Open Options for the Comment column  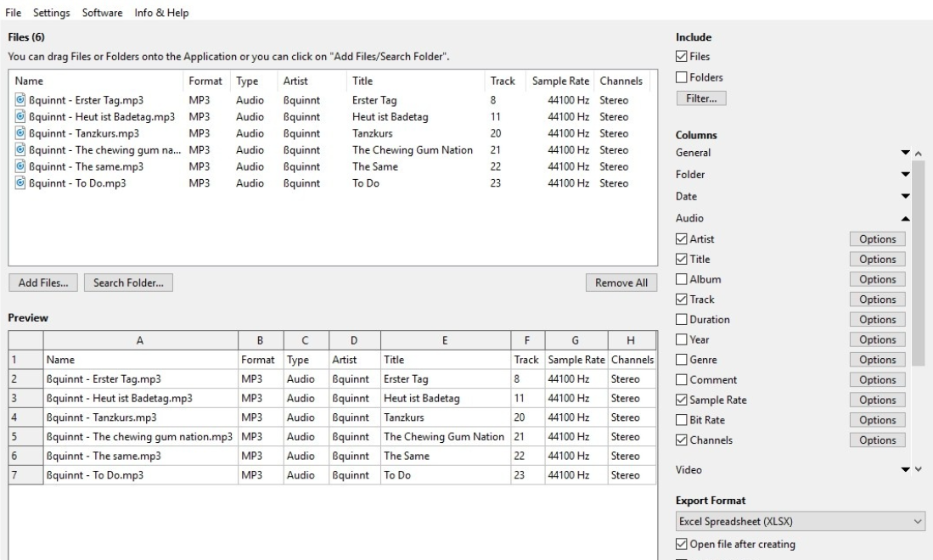[x=877, y=380]
